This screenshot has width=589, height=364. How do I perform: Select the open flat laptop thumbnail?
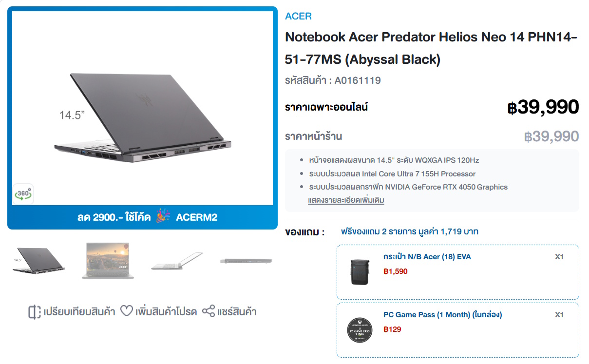176,261
